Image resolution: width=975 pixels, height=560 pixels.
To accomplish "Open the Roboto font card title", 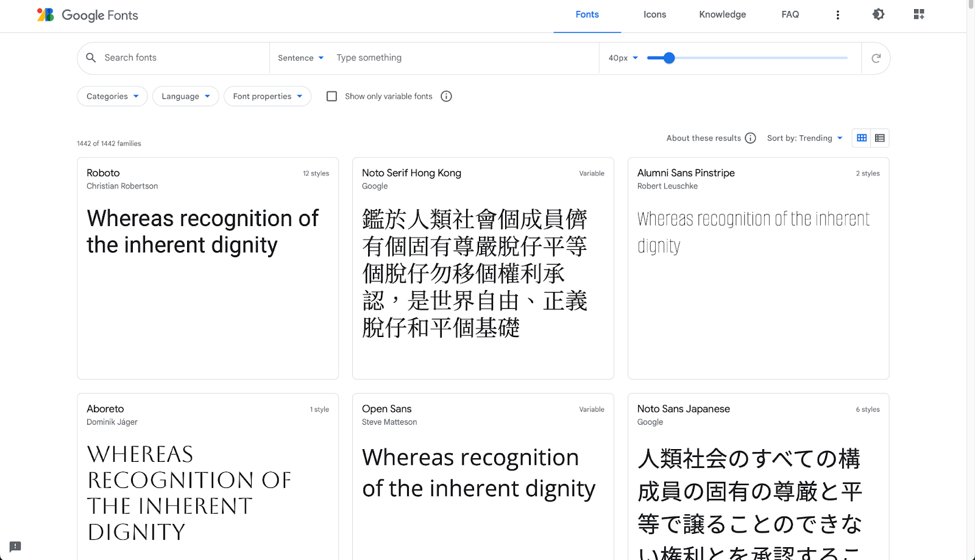I will click(x=103, y=173).
